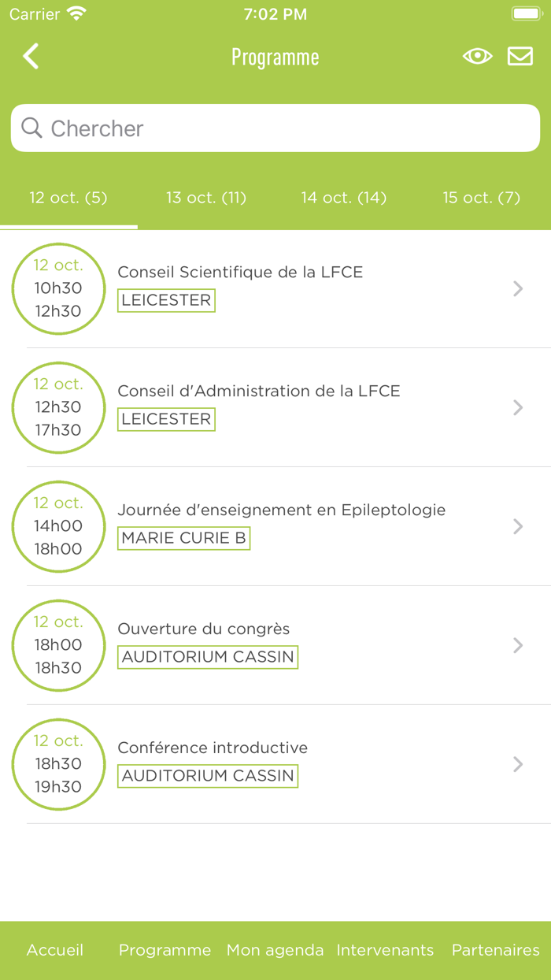Expand details for Conseil Scientifique de la LFCE
This screenshot has width=551, height=980.
point(517,288)
